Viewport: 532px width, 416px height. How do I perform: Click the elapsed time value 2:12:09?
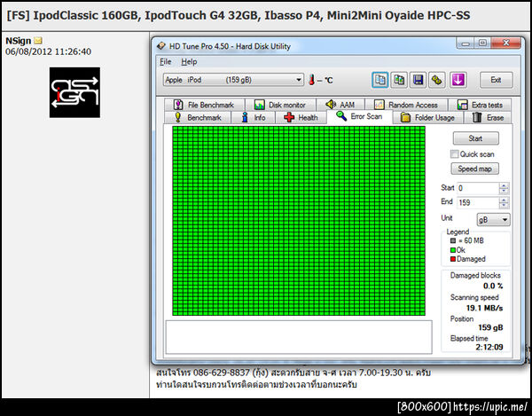coord(489,347)
